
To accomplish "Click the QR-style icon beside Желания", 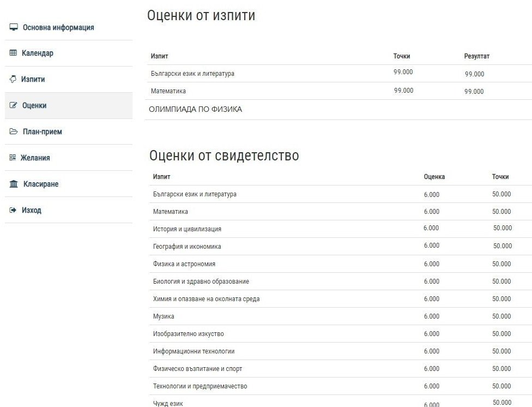I will click(x=13, y=158).
